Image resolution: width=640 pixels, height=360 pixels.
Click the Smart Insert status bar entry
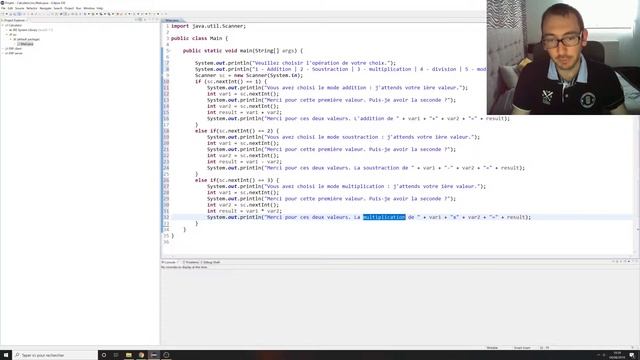tap(522, 348)
